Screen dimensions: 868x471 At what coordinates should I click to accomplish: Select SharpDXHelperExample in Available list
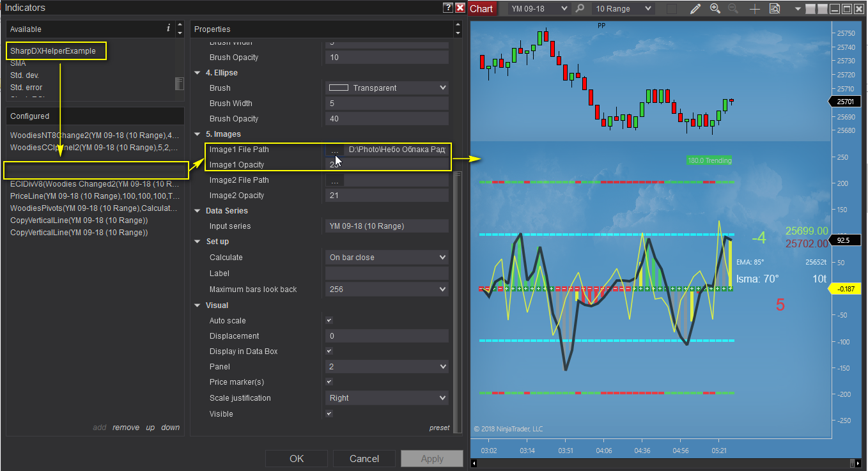(x=53, y=51)
